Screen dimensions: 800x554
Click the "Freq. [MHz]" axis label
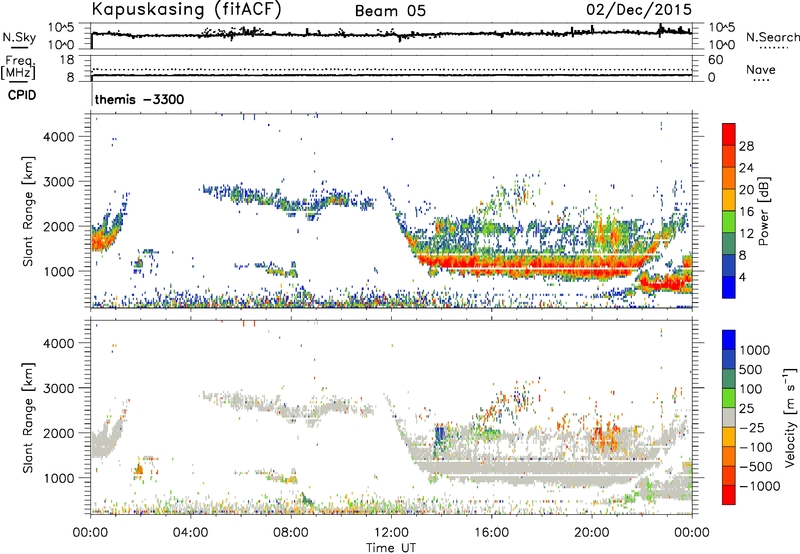18,67
